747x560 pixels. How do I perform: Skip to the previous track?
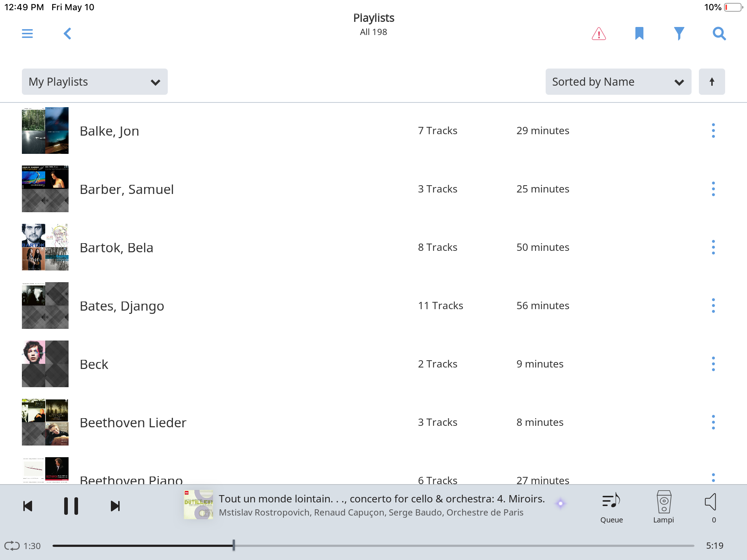pyautogui.click(x=28, y=506)
